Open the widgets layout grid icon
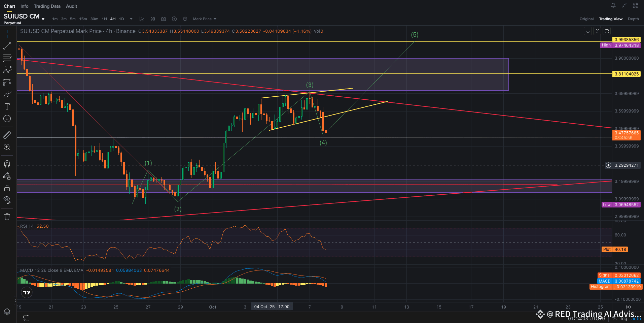Image resolution: width=644 pixels, height=323 pixels. click(x=636, y=5)
